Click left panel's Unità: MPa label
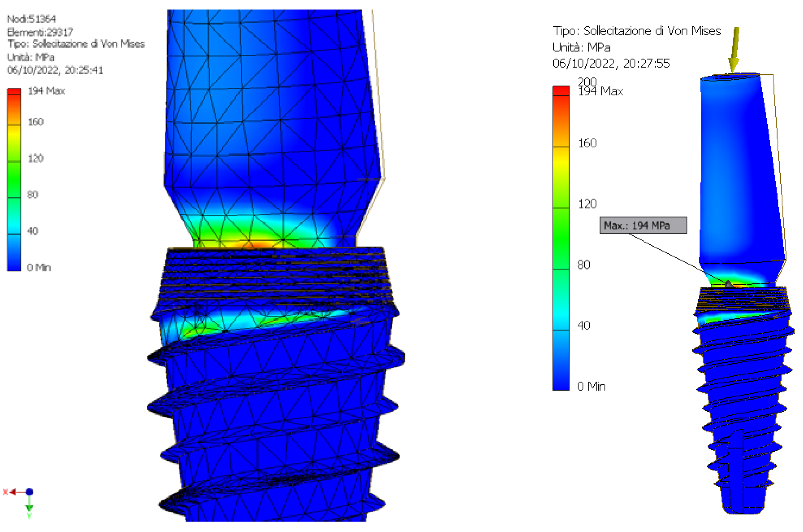This screenshot has width=803, height=532. (31, 57)
